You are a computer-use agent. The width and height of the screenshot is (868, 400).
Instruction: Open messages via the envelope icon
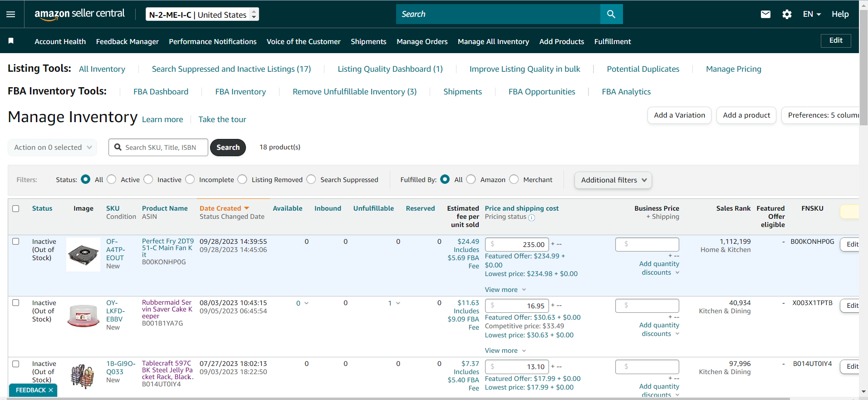click(x=765, y=14)
